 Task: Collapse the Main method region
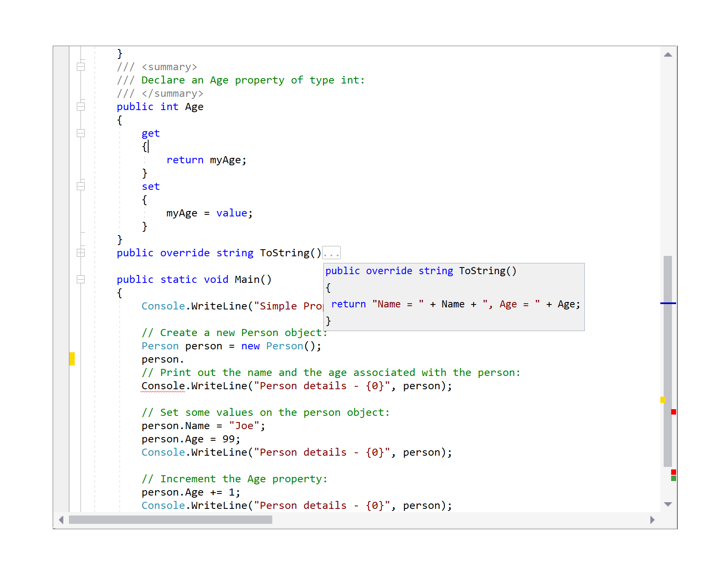pos(81,280)
